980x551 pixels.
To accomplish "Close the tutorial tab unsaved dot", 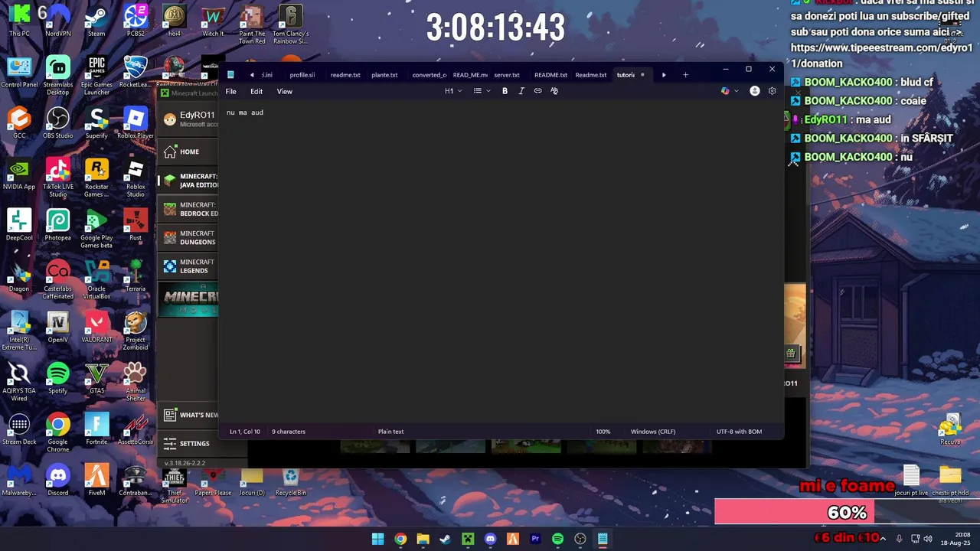I will 642,75.
